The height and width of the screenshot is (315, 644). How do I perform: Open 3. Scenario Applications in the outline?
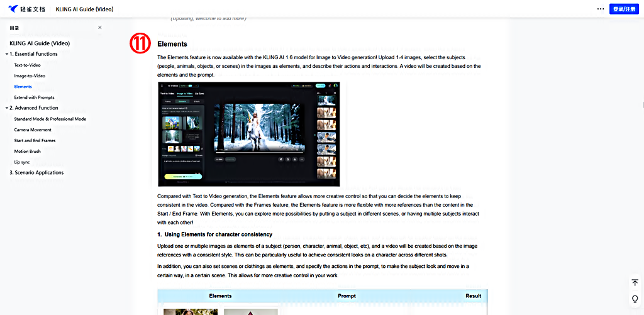[36, 172]
